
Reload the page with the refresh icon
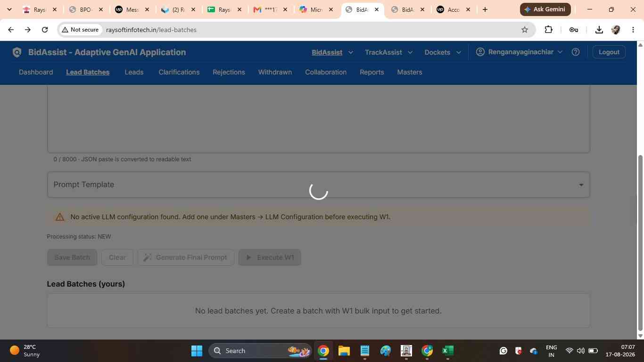click(45, 30)
